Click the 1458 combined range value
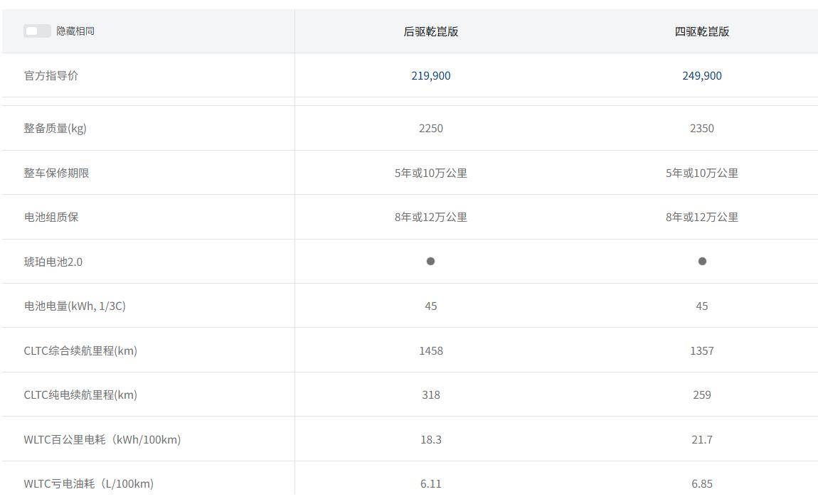 click(430, 351)
